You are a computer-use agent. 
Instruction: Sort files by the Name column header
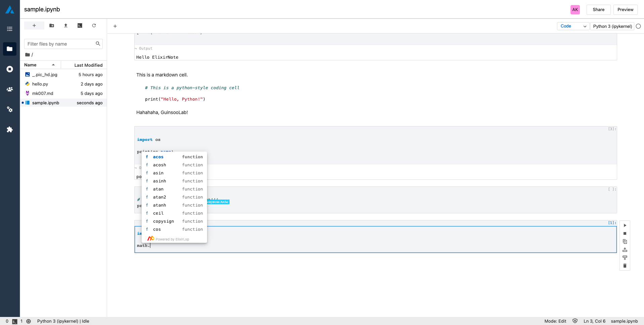click(40, 65)
